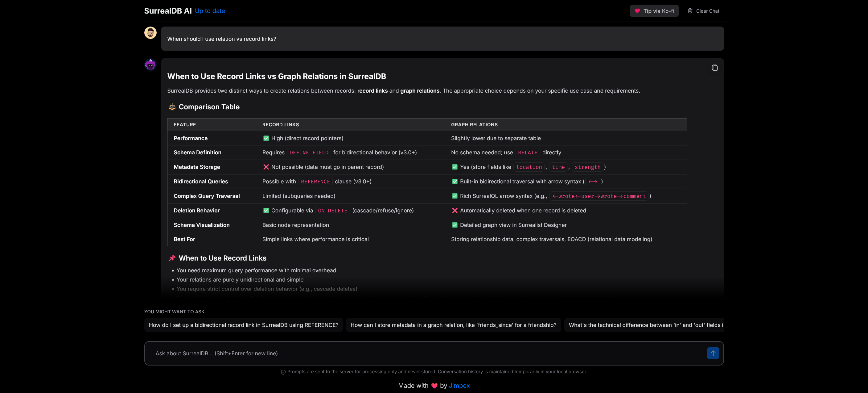The height and width of the screenshot is (393, 868).
Task: Click the user's question about relation vs record links
Action: pos(222,39)
